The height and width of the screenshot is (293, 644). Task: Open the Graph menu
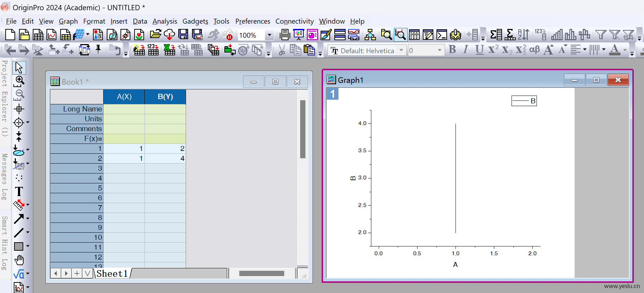(68, 21)
